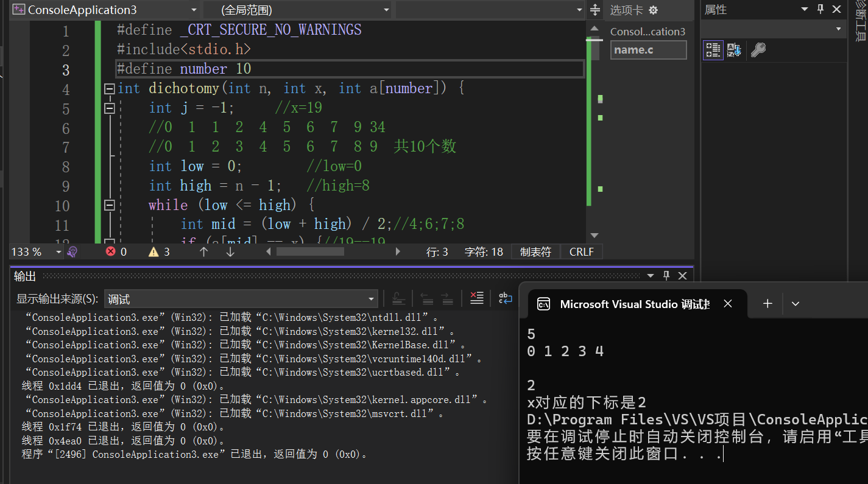Click the 'x对应的下标是2' console line
Viewport: 868px width, 484px height.
tap(587, 402)
